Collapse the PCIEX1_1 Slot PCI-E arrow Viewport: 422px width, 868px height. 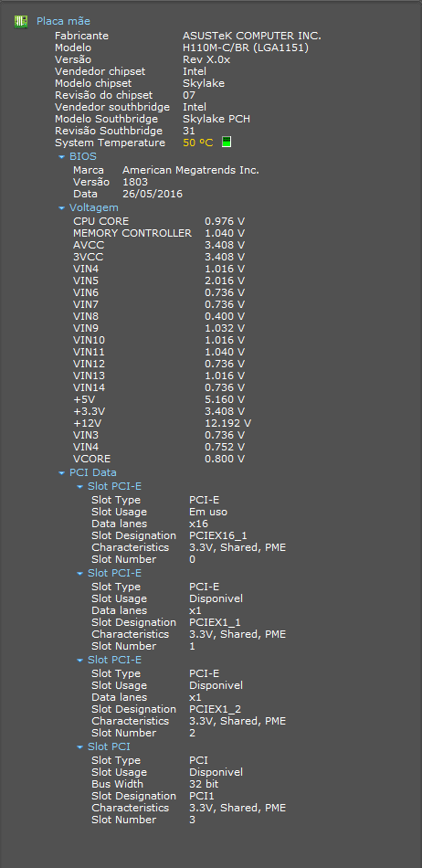coord(79,574)
